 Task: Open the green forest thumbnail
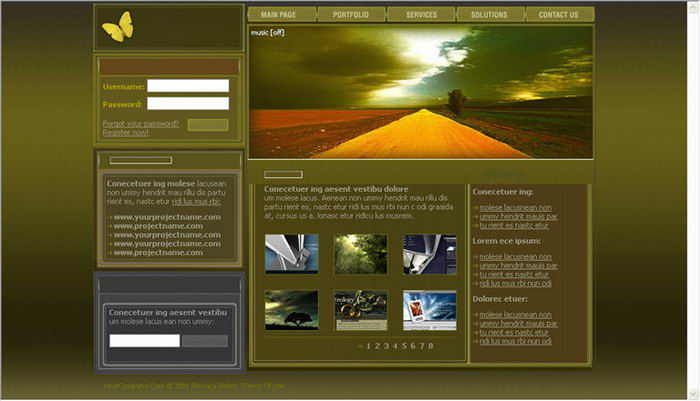[360, 254]
